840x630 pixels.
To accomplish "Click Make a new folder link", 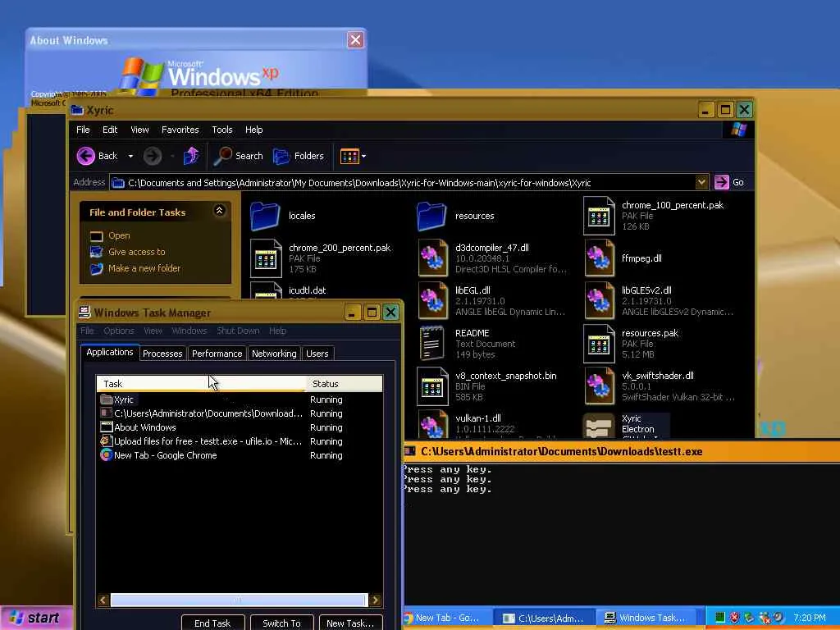I will [144, 268].
